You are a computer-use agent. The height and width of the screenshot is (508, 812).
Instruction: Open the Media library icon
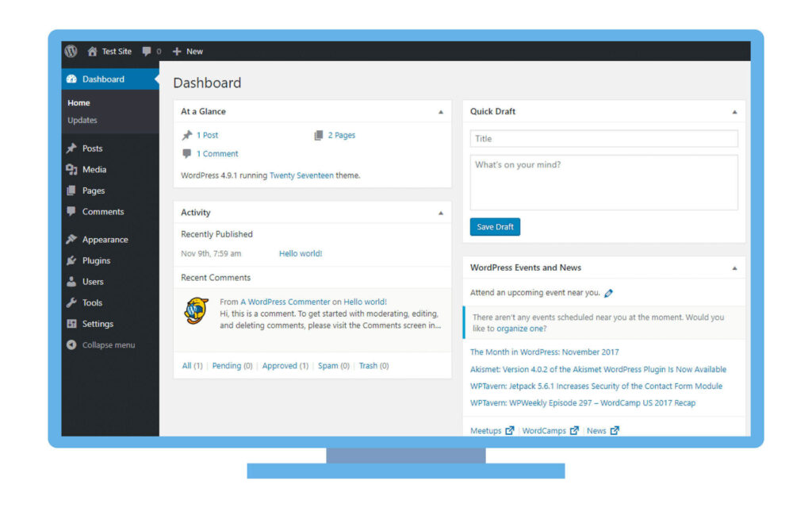point(71,169)
